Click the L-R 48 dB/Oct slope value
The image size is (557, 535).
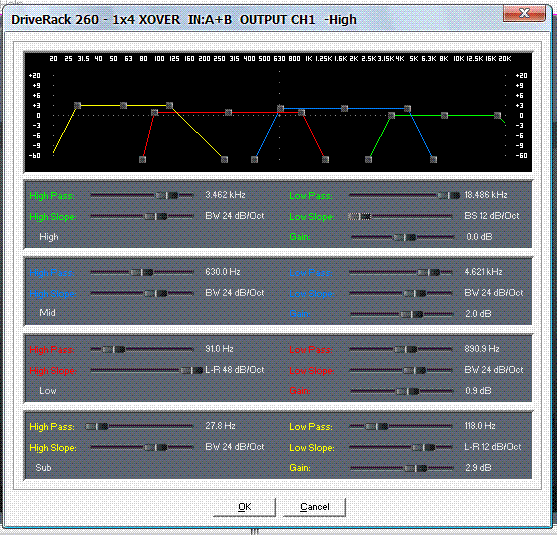235,370
